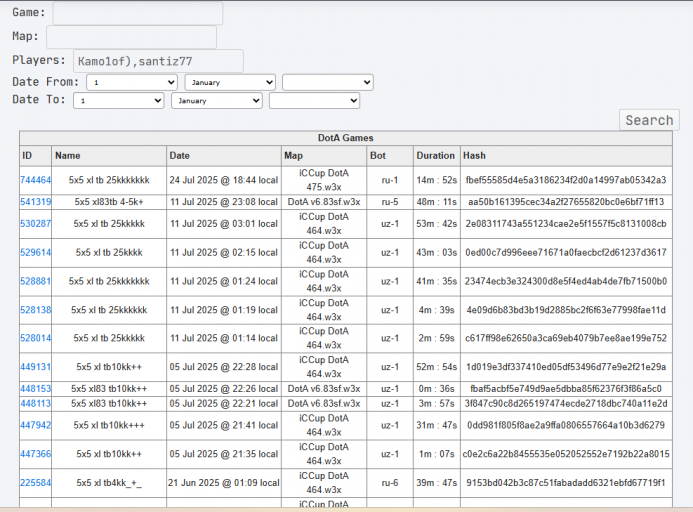This screenshot has width=693, height=512.
Task: Open game ID 744464 link
Action: click(x=35, y=180)
